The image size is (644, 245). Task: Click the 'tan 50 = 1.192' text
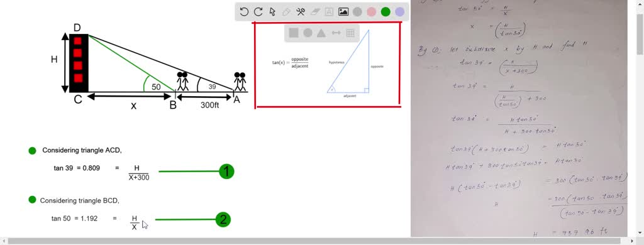point(74,219)
